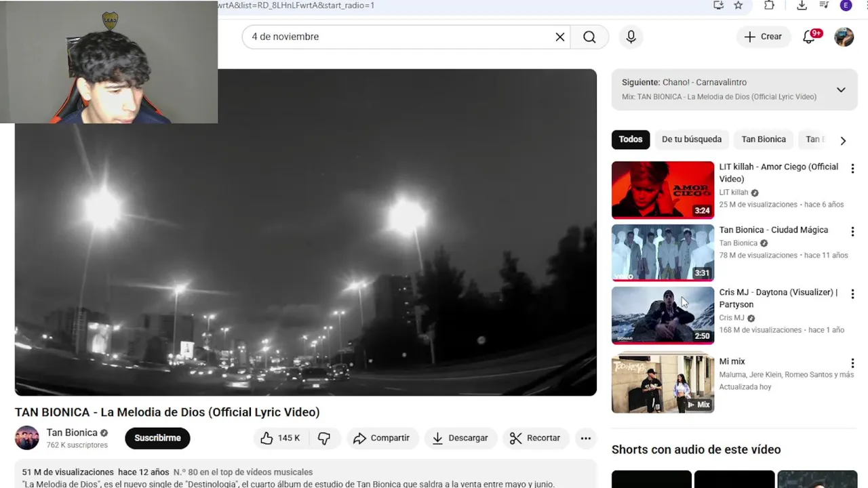Open the browser extensions puzzle icon

point(769,5)
